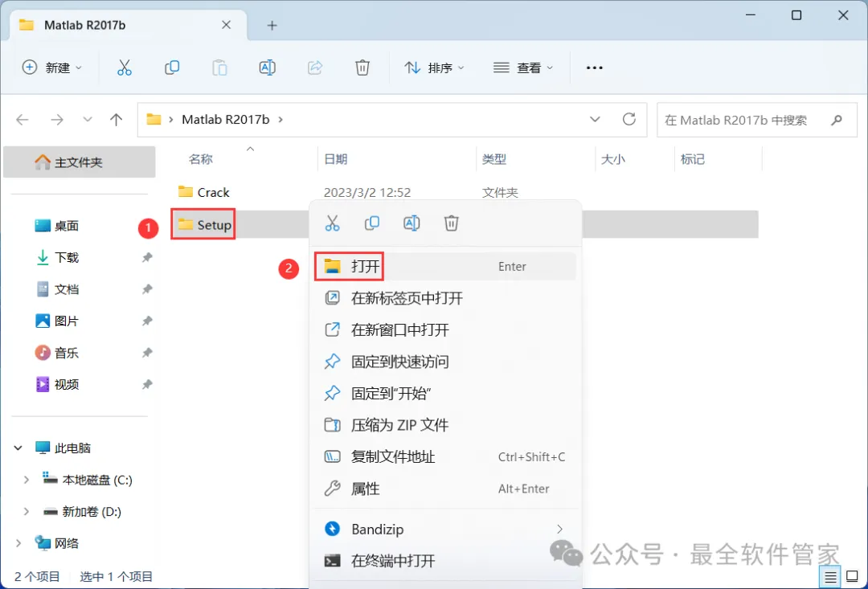Image resolution: width=868 pixels, height=589 pixels.
Task: Click the Rename icon in the toolbar
Action: (x=268, y=67)
